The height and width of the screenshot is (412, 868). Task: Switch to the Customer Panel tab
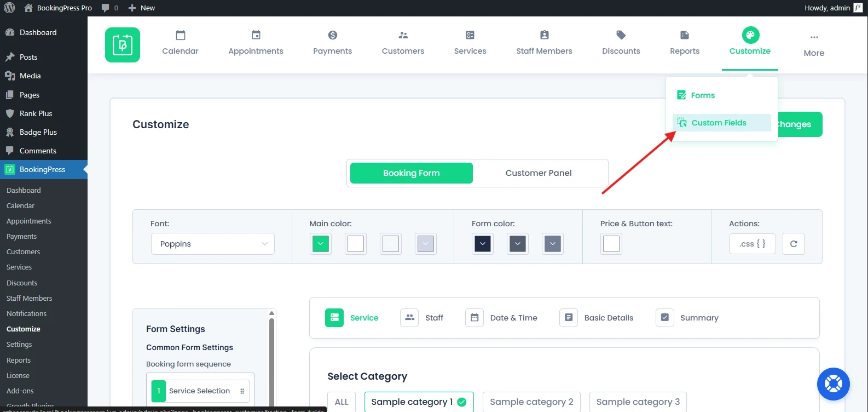point(539,173)
